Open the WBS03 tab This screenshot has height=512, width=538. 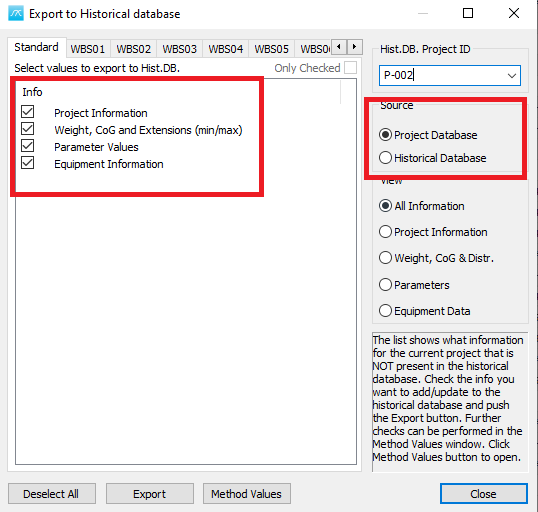(x=179, y=49)
